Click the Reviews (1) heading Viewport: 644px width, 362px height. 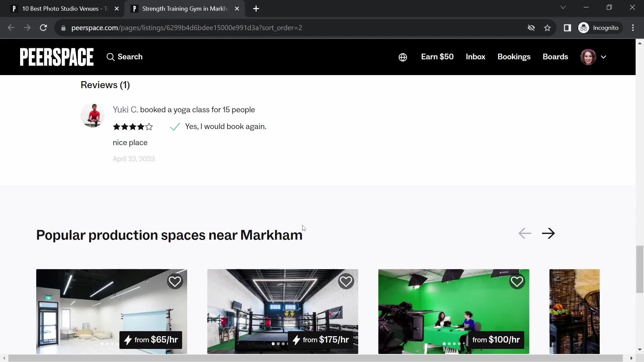pyautogui.click(x=105, y=85)
